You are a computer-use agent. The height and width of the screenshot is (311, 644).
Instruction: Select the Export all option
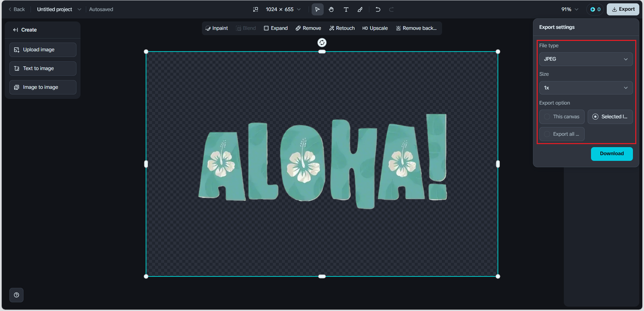tap(562, 134)
